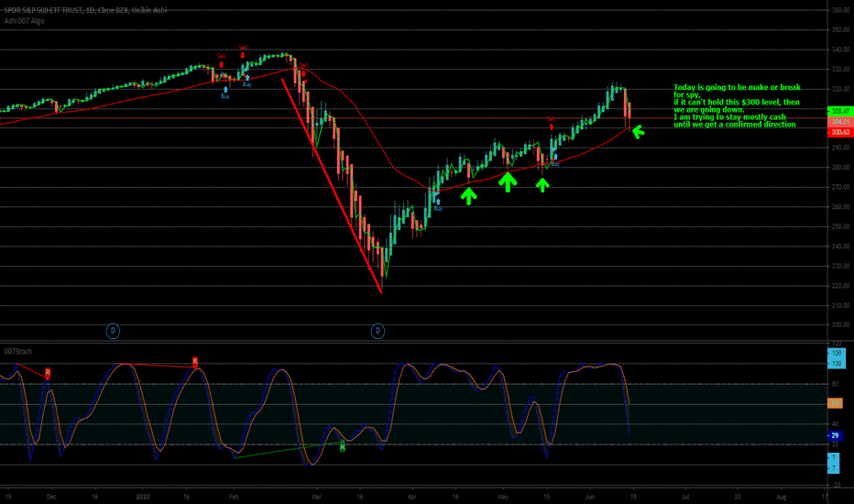This screenshot has width=854, height=504.
Task: Open the SPDR S&P 500 ETF TRUST symbol title
Action: (85, 10)
